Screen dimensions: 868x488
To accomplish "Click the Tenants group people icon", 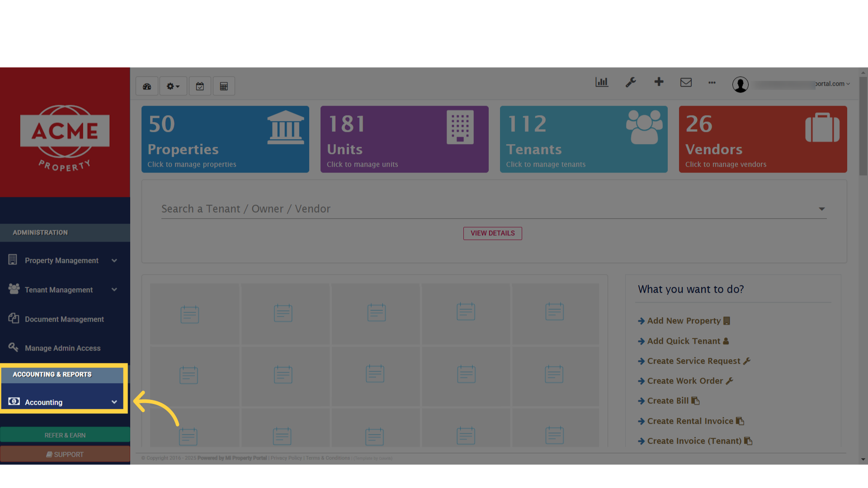I will pos(644,127).
